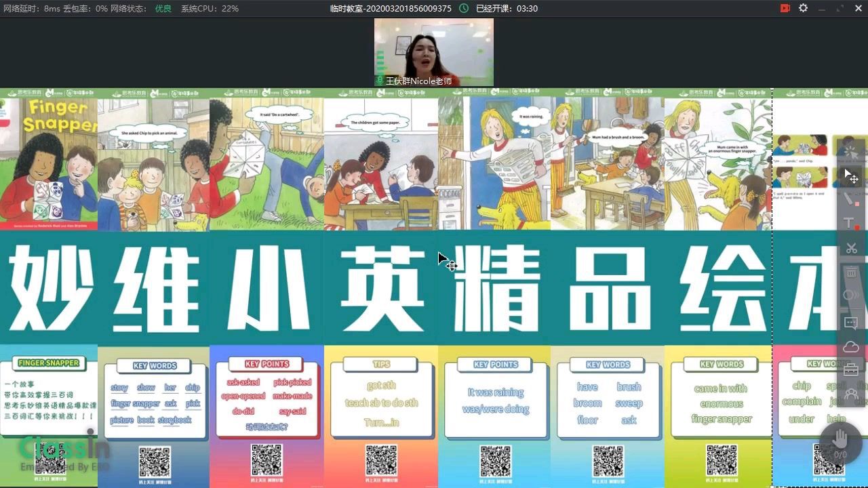Click 'The children got some paper' page
The image size is (868, 488).
[x=381, y=163]
